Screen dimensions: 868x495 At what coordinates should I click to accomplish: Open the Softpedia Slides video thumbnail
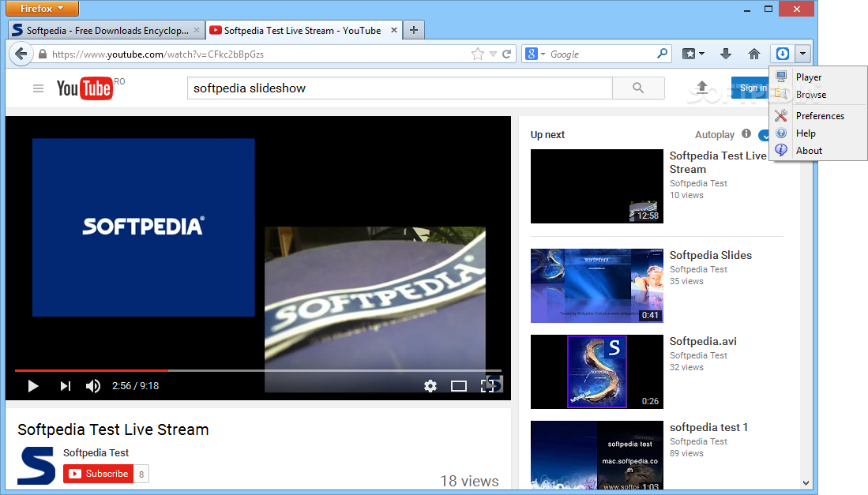(597, 285)
